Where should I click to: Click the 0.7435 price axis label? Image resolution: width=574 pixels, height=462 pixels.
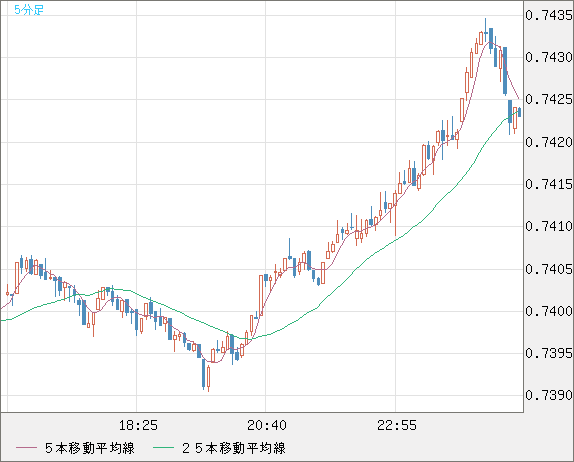click(x=549, y=15)
